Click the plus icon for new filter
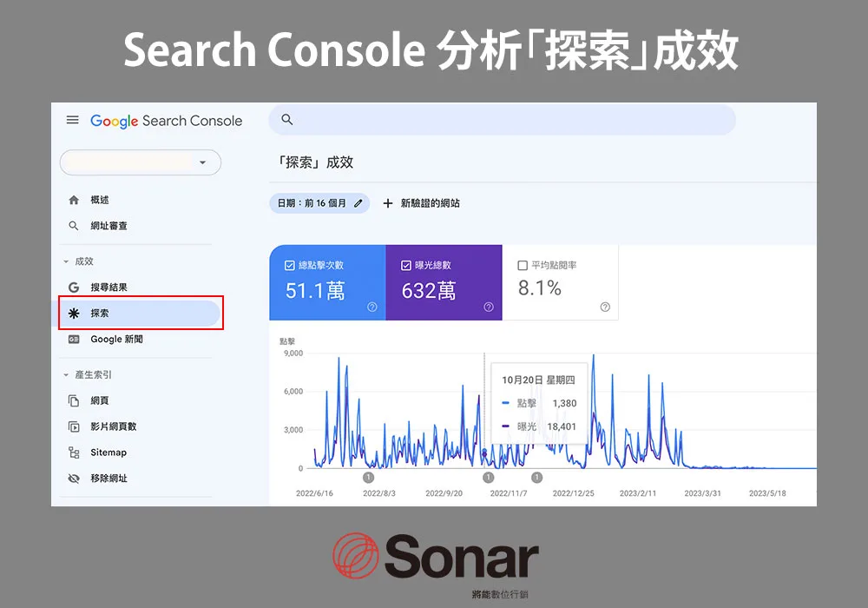Screen dimensions: 868x608 [x=388, y=203]
